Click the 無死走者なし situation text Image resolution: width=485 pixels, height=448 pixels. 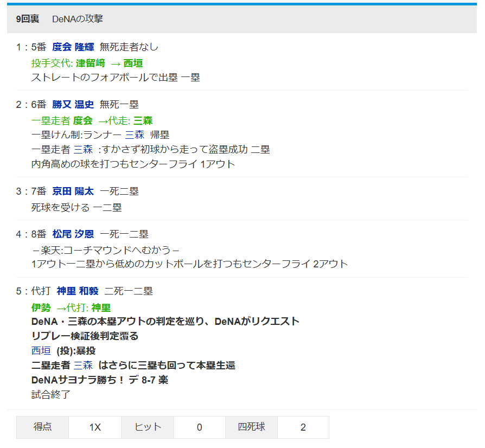129,47
